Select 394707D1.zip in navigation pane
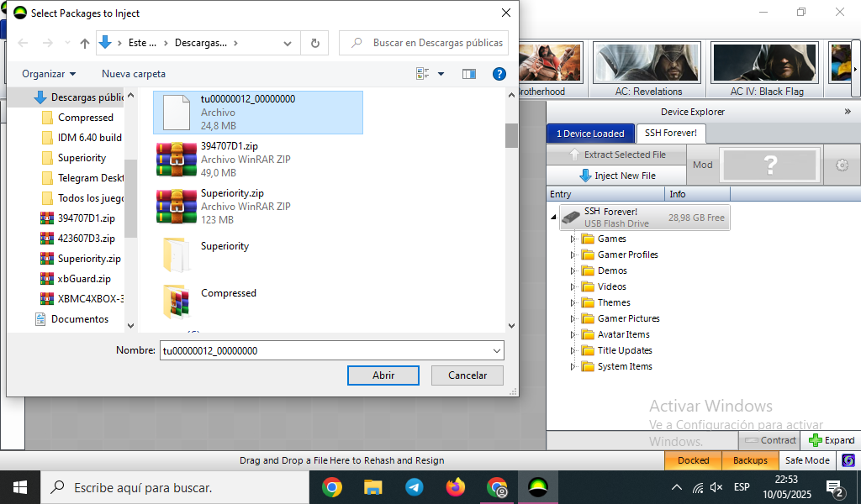861x504 pixels. [77, 218]
